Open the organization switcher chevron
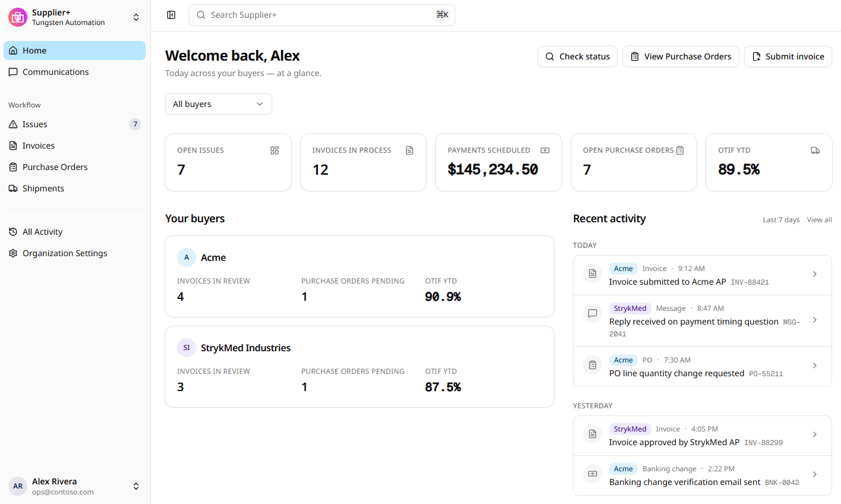The image size is (841, 504). [x=136, y=17]
